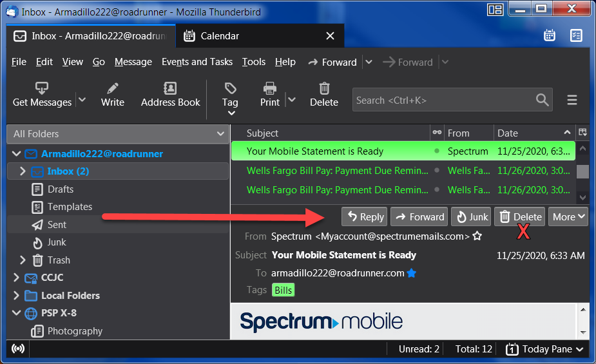Open the active Forward dropdown arrow in menu bar

coord(369,62)
